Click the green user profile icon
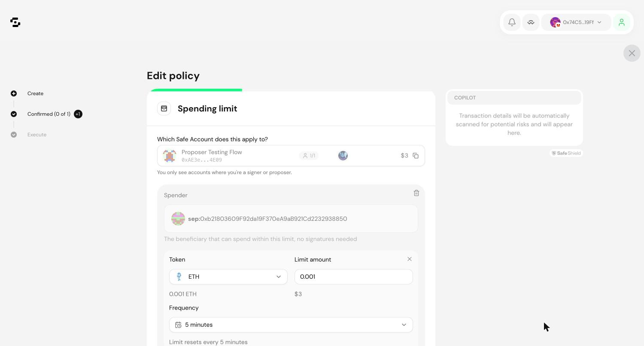 pos(621,22)
